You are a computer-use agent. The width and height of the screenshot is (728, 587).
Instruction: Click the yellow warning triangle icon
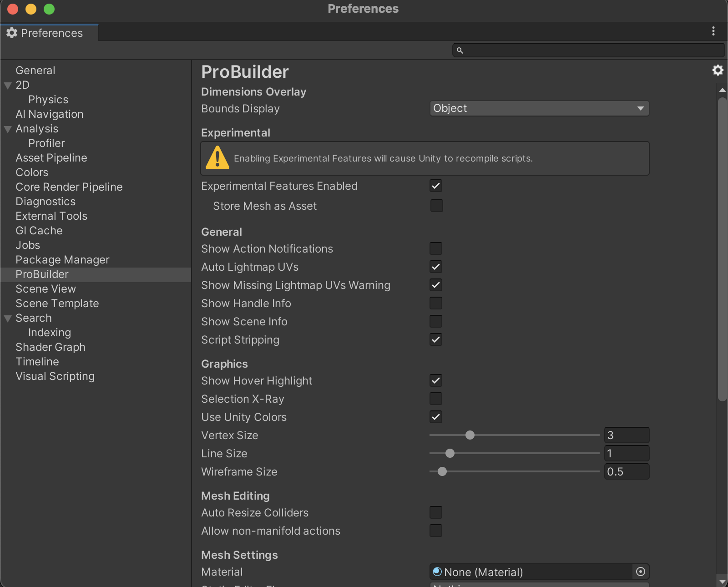tap(217, 157)
